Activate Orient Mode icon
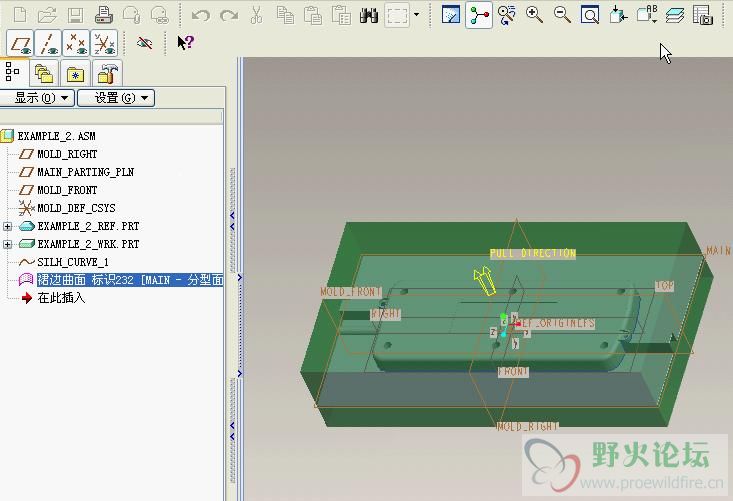733x501 pixels. (x=507, y=15)
